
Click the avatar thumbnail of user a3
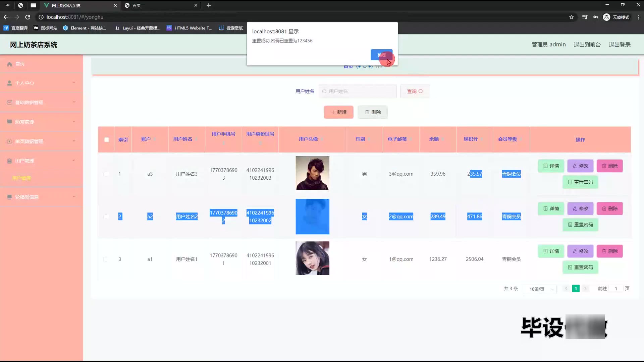[x=312, y=173]
